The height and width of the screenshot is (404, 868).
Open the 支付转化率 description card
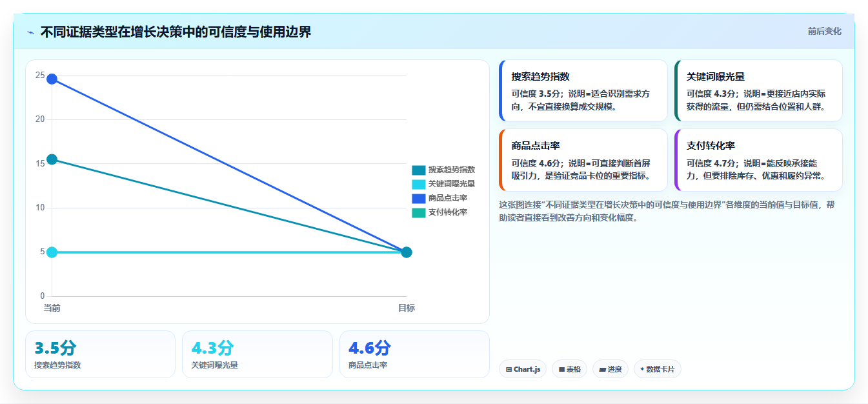click(758, 160)
